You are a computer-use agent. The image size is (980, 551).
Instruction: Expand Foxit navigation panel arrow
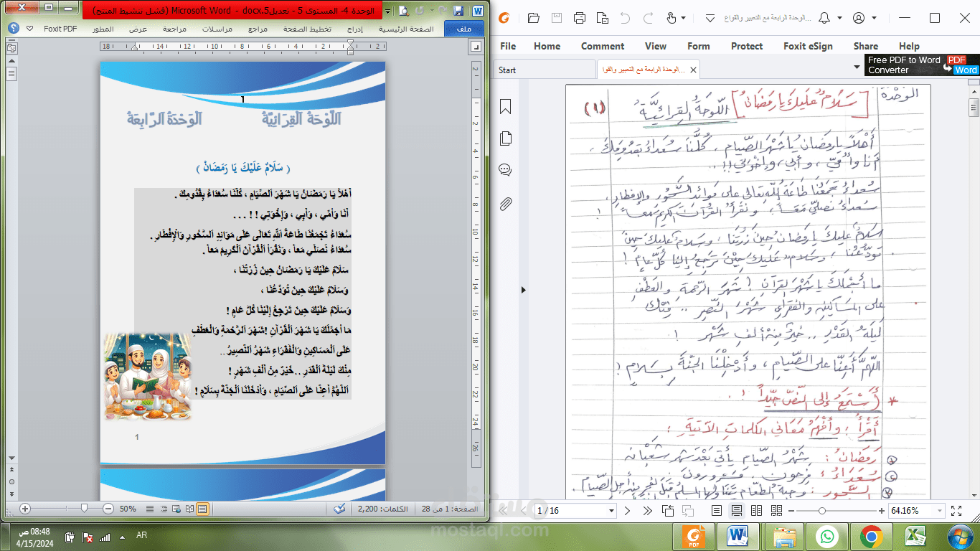coord(523,290)
